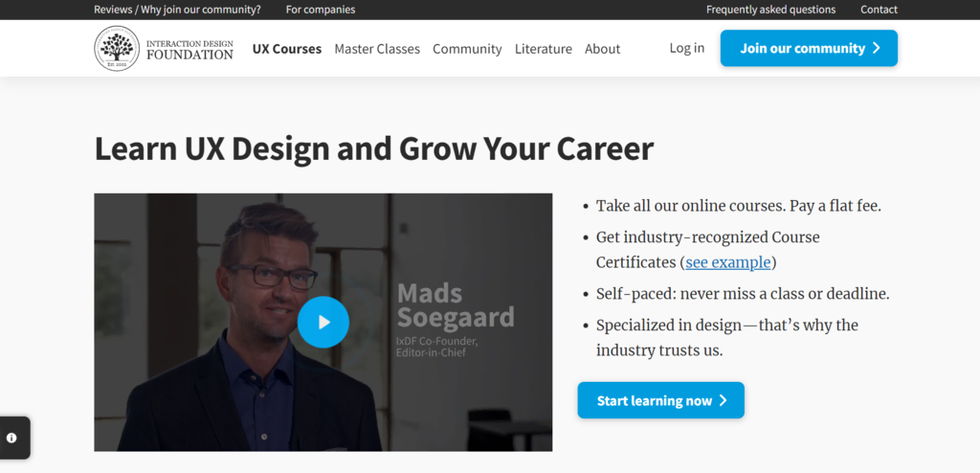
Task: Open the Community menu item
Action: pyautogui.click(x=467, y=49)
